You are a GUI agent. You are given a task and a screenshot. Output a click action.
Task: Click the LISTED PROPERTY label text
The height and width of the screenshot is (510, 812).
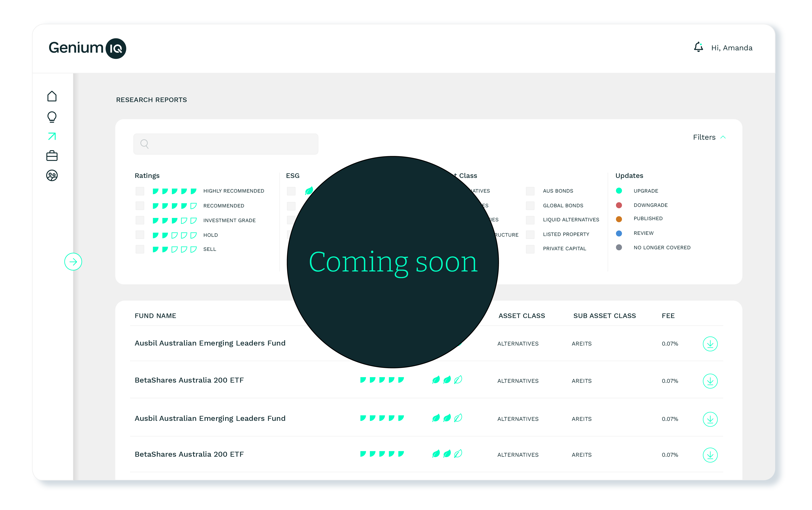point(566,234)
